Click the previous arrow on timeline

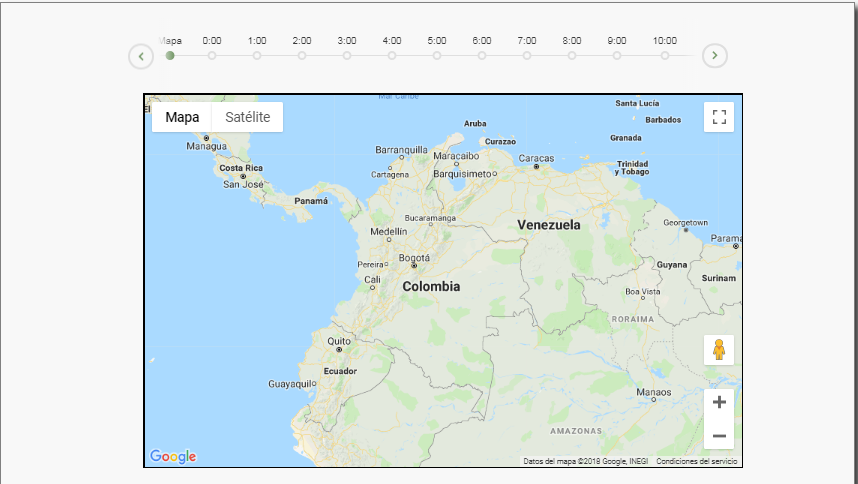coord(141,56)
